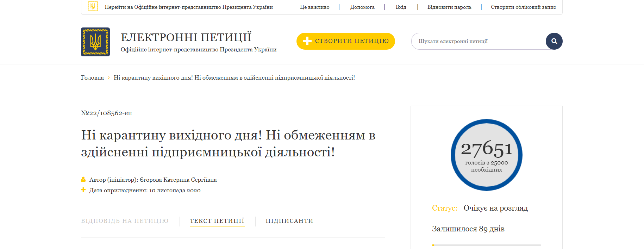644x249 pixels.
Task: Open the Відповідь на петицію tab
Action: pos(125,221)
